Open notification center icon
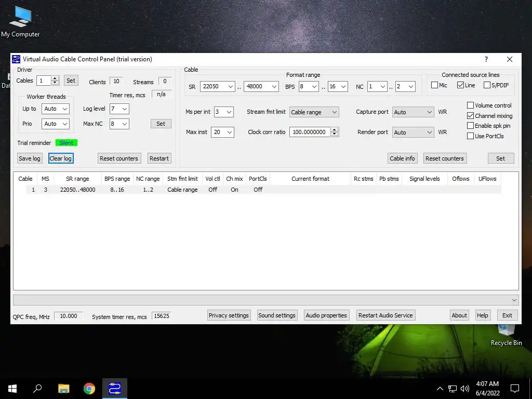532x399 pixels. (515, 389)
